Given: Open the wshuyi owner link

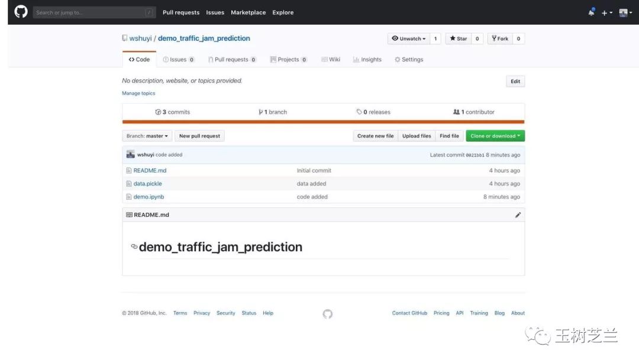Looking at the screenshot, I should click(141, 38).
